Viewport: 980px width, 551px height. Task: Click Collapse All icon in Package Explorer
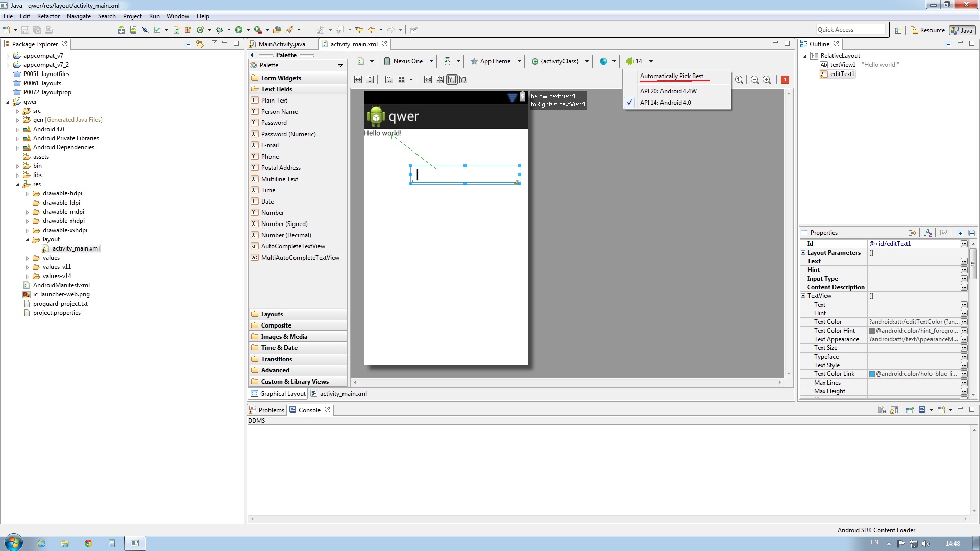coord(188,44)
